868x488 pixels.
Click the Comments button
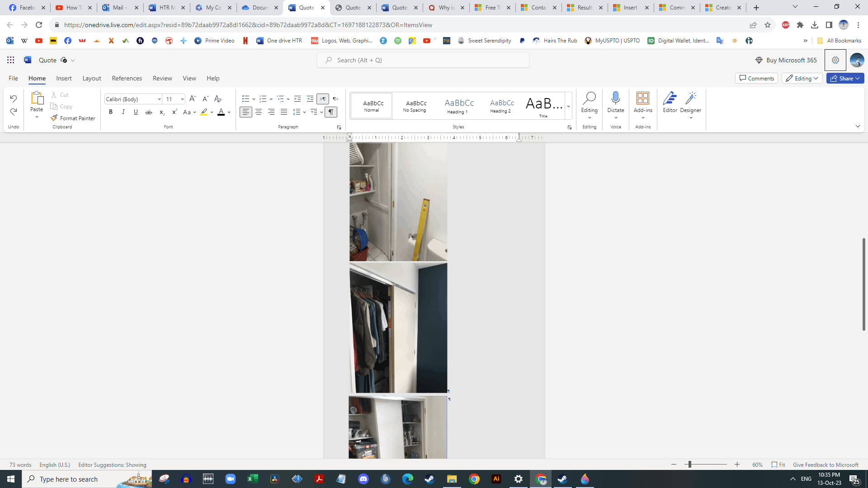coord(756,78)
